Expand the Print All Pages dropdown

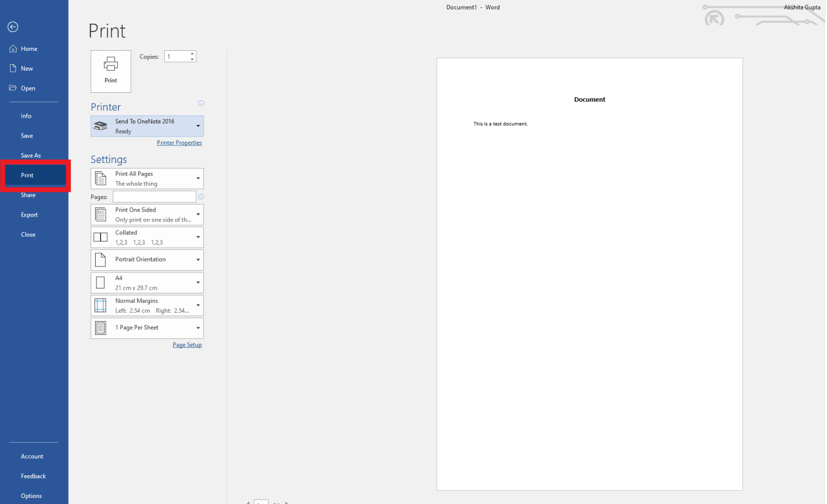197,178
